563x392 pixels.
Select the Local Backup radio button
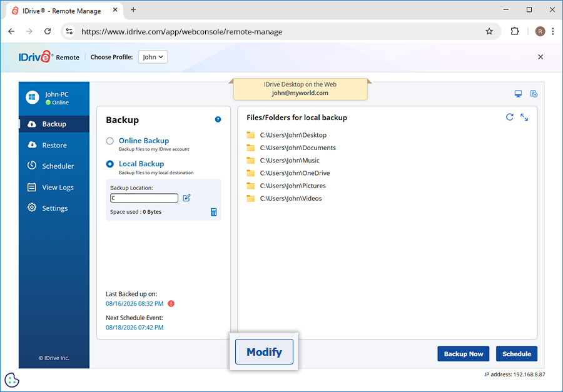[110, 164]
